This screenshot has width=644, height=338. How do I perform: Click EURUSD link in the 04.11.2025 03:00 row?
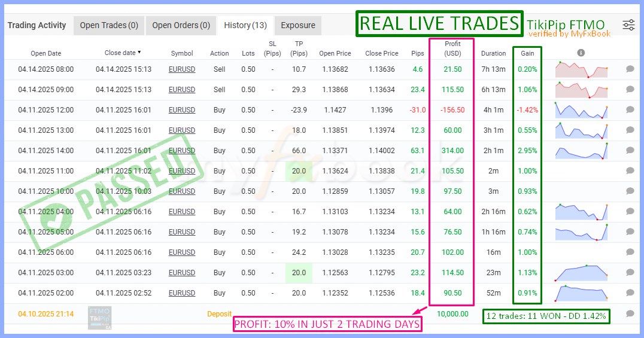(182, 273)
